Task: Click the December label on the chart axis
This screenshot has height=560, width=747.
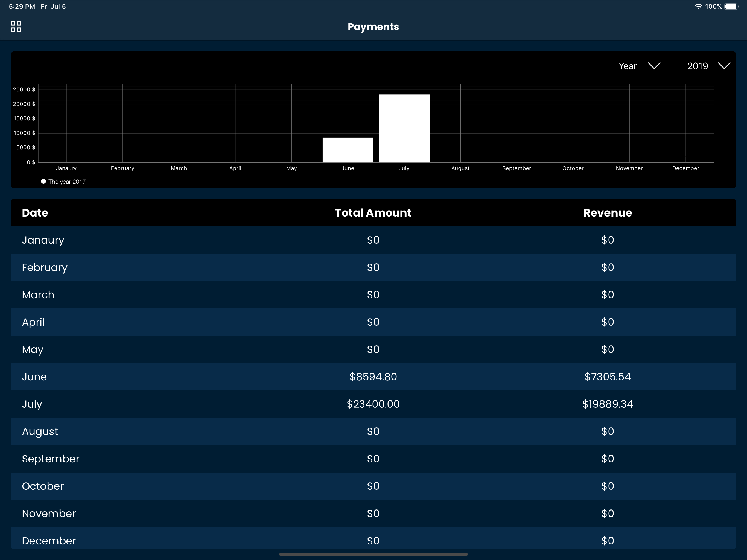Action: [x=685, y=168]
